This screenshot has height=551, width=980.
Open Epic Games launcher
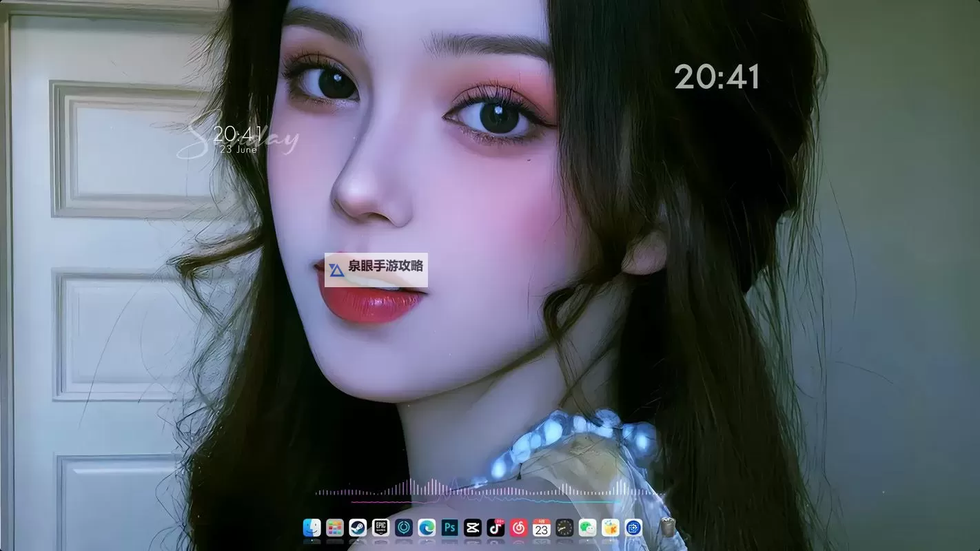tap(380, 528)
